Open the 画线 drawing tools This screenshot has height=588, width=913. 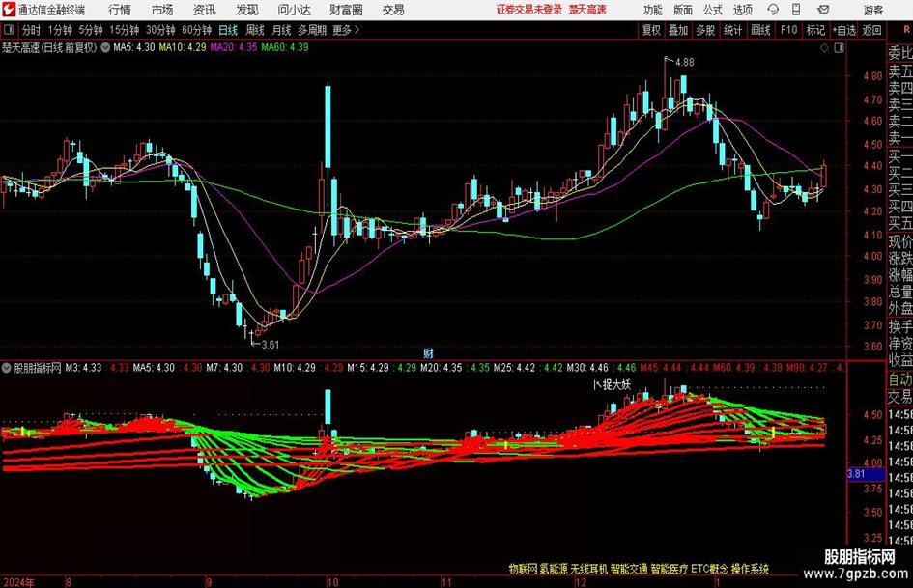(x=760, y=30)
